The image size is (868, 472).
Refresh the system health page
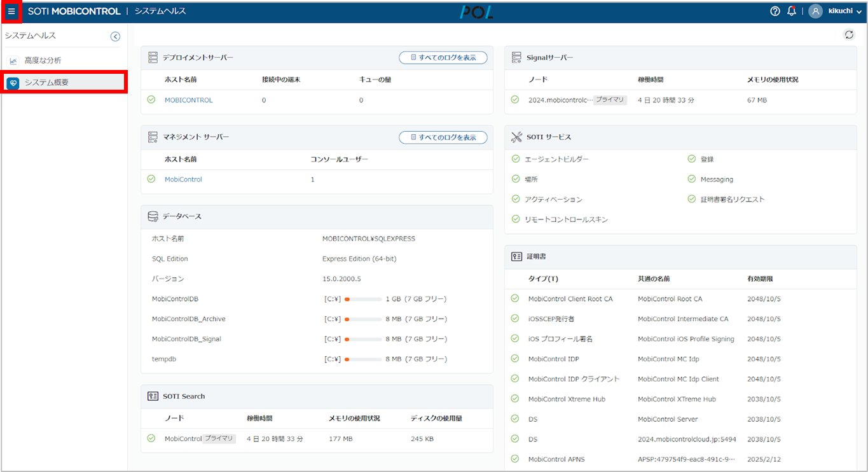(x=849, y=35)
